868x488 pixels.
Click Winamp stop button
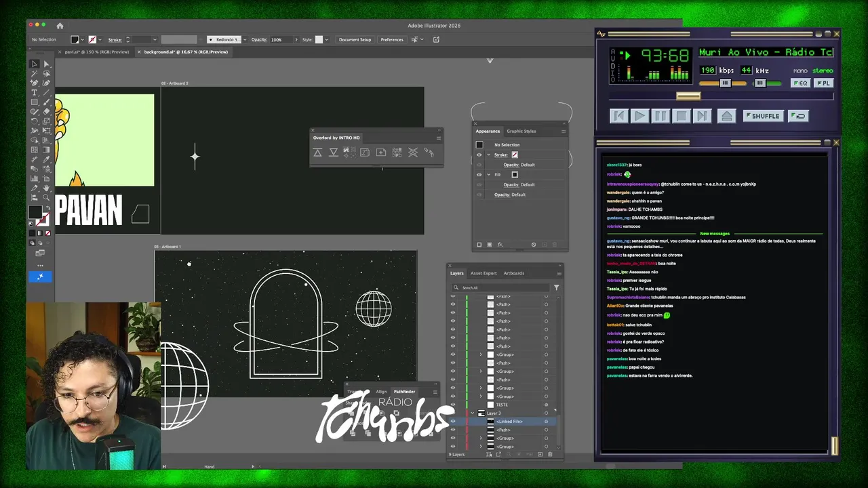(682, 116)
